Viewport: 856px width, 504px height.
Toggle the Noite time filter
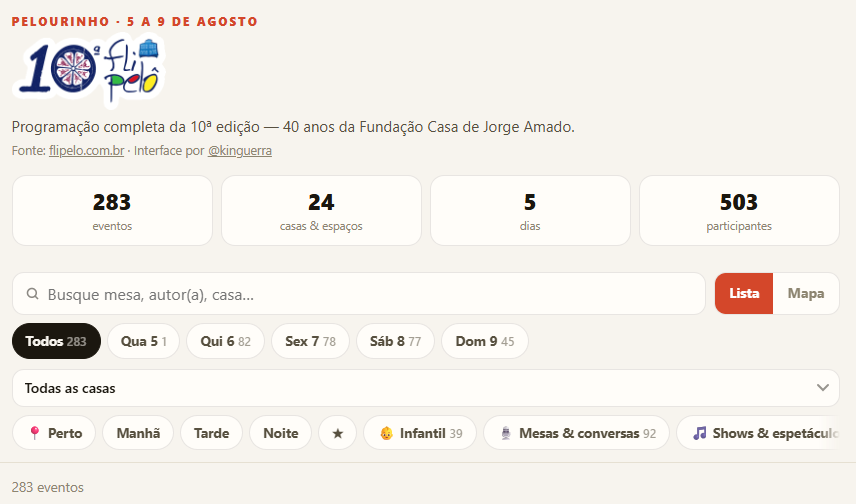pyautogui.click(x=281, y=433)
